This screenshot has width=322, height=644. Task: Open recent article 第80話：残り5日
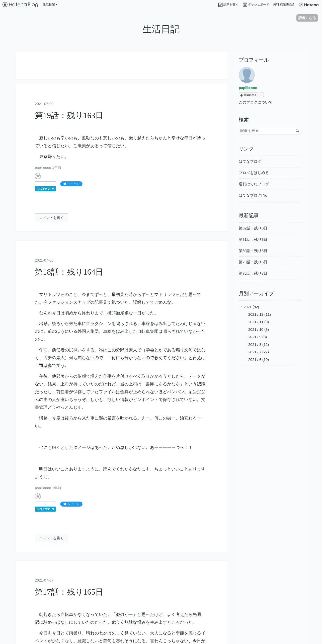(x=253, y=251)
